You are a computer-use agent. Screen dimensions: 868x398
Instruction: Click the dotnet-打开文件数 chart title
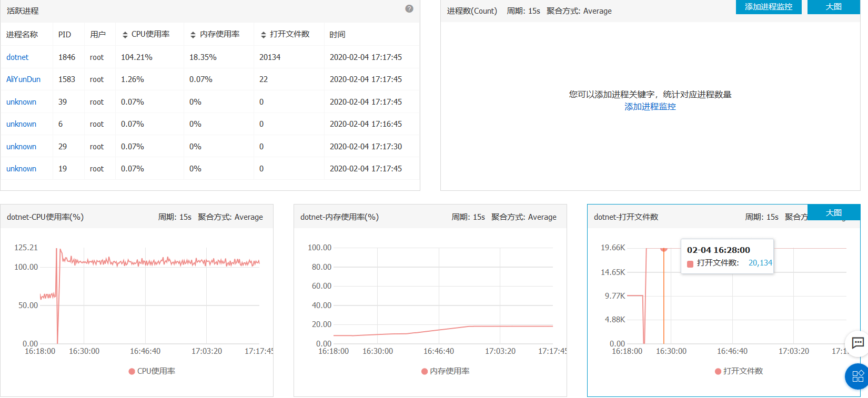point(626,217)
